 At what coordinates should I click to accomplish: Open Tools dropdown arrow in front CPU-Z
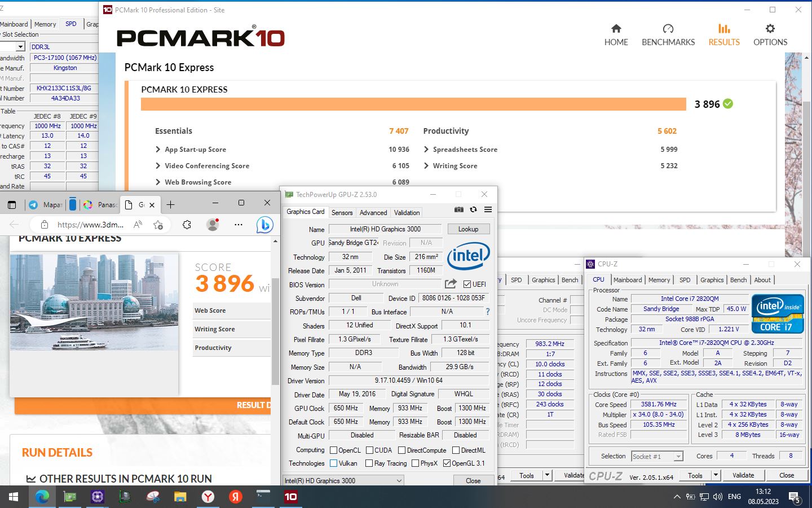(716, 475)
